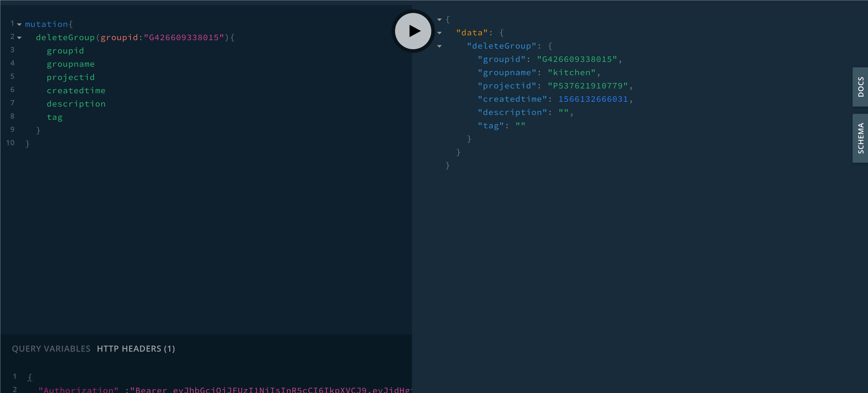Click the 1566132666031 createdtime value

(x=593, y=99)
